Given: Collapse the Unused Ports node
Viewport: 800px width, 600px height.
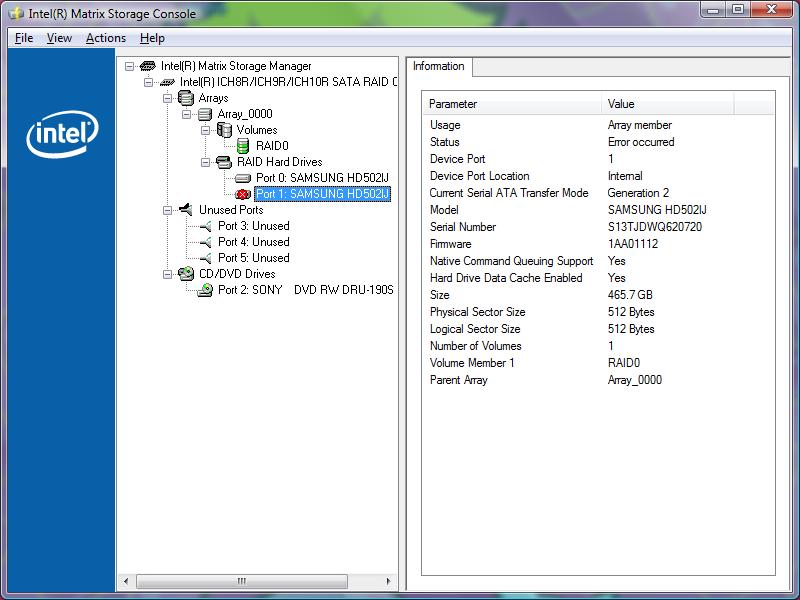Looking at the screenshot, I should (167, 210).
